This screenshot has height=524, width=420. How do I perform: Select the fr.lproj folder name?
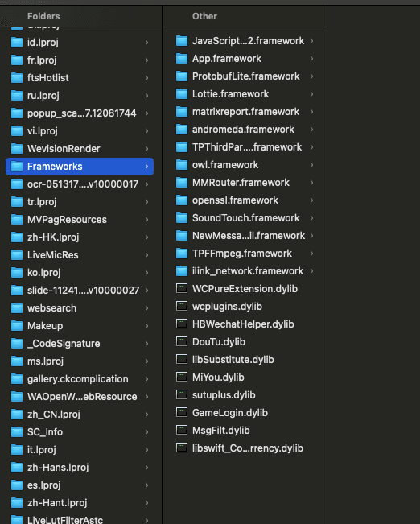(42, 60)
